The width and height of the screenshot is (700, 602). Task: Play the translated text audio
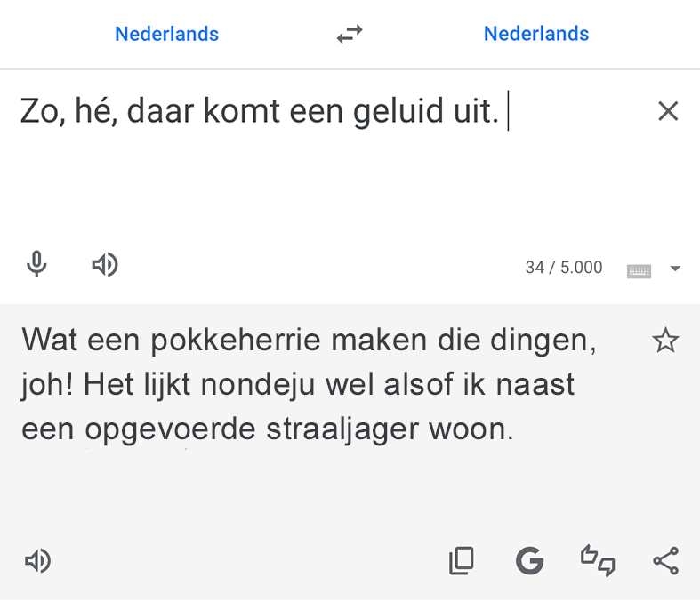coord(37,560)
